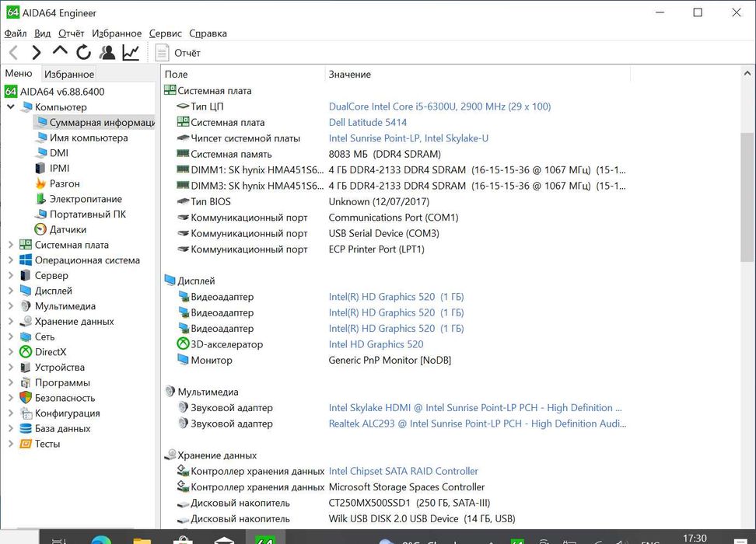Refresh the report with the circular arrow icon
Image resolution: width=756 pixels, height=544 pixels.
point(83,52)
